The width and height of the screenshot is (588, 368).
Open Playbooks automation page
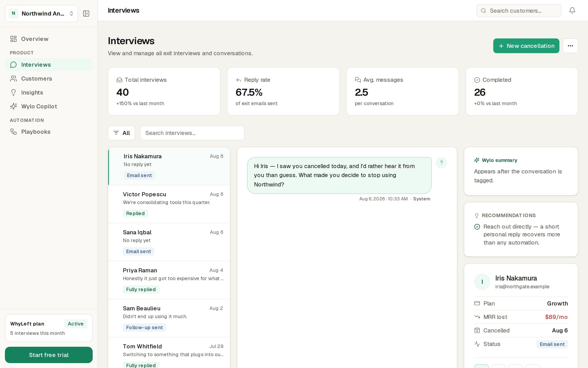coord(49,132)
